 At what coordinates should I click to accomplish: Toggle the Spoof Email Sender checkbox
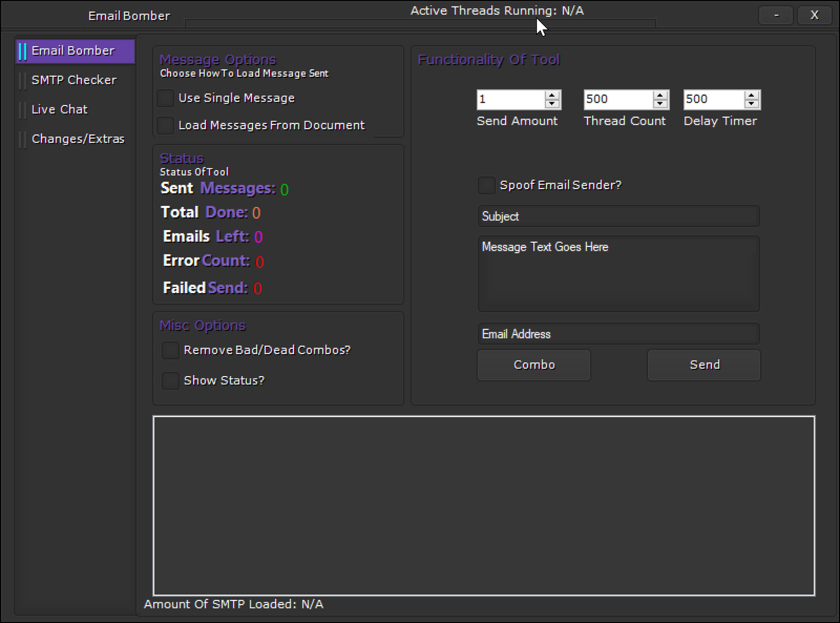click(x=487, y=185)
